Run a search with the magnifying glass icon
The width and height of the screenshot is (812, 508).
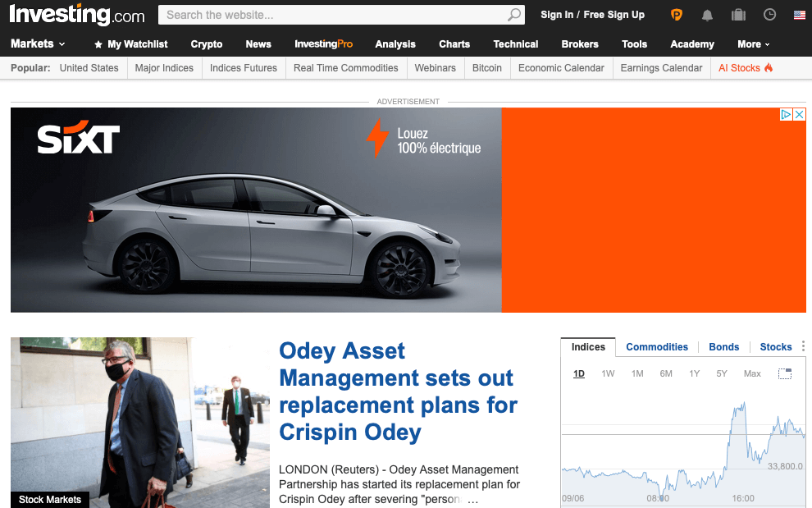[x=514, y=15]
